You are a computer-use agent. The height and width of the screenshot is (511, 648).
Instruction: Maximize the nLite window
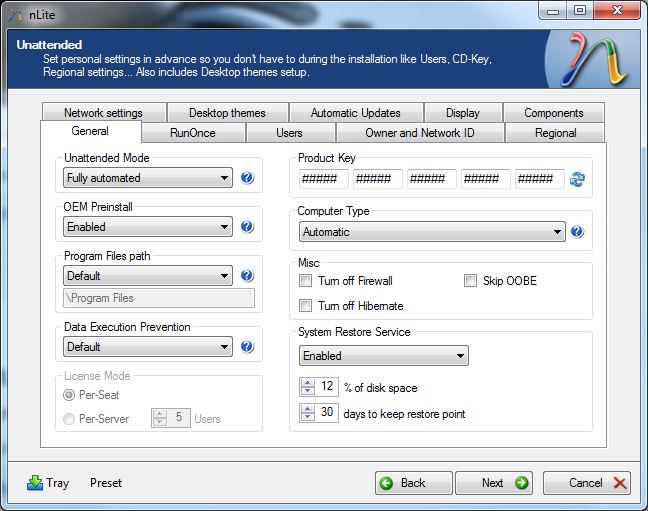pyautogui.click(x=580, y=11)
